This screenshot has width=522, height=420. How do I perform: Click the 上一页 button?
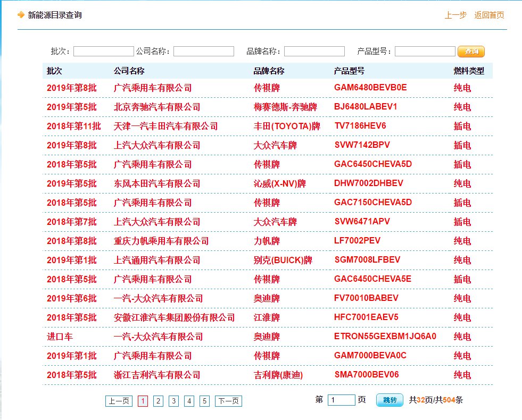[x=119, y=401]
